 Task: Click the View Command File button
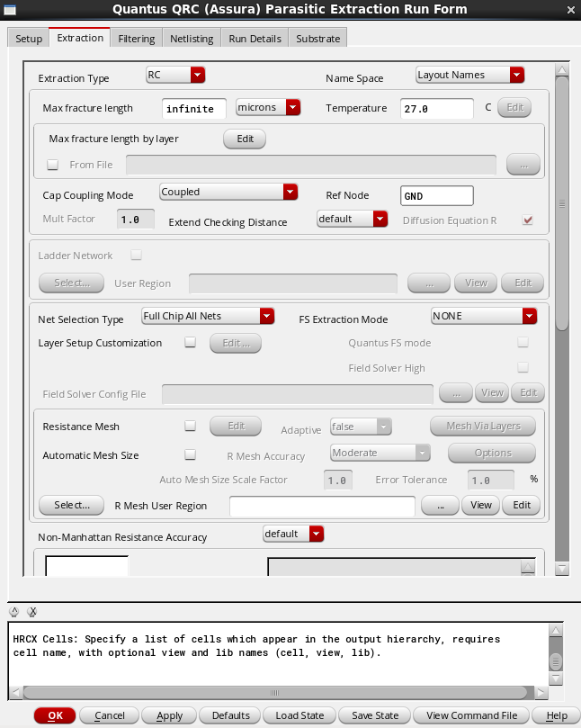[x=471, y=715]
